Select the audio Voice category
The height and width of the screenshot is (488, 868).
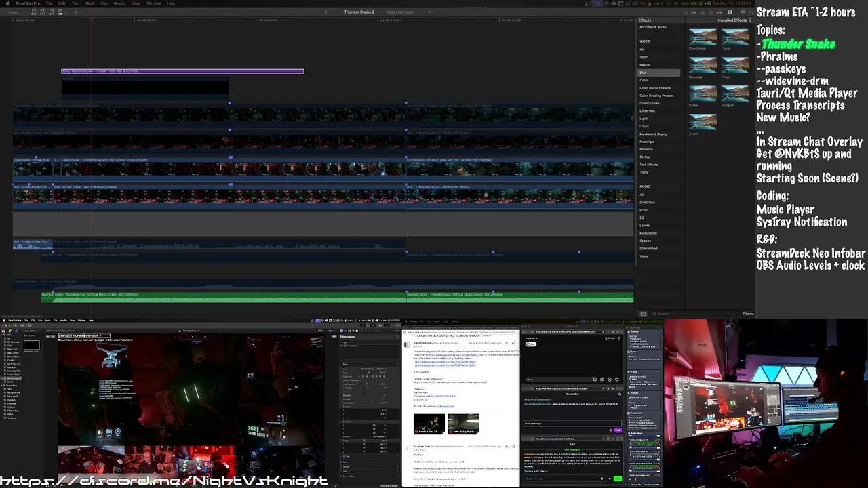click(x=644, y=256)
